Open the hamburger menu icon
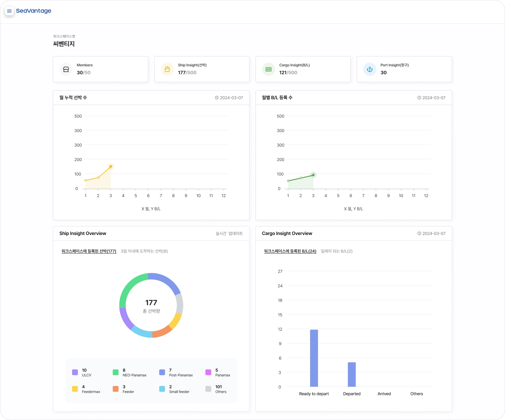Viewport: 505px width, 420px height. pyautogui.click(x=9, y=11)
